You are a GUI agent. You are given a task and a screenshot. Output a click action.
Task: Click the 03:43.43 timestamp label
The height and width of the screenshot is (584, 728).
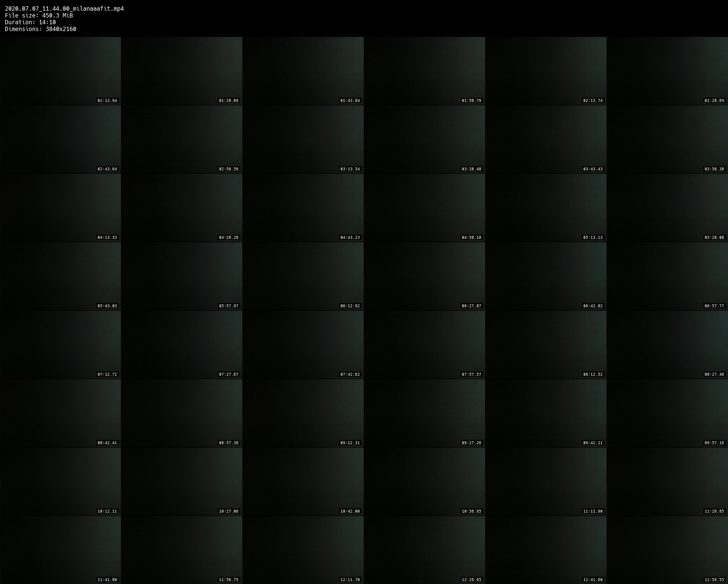(593, 169)
